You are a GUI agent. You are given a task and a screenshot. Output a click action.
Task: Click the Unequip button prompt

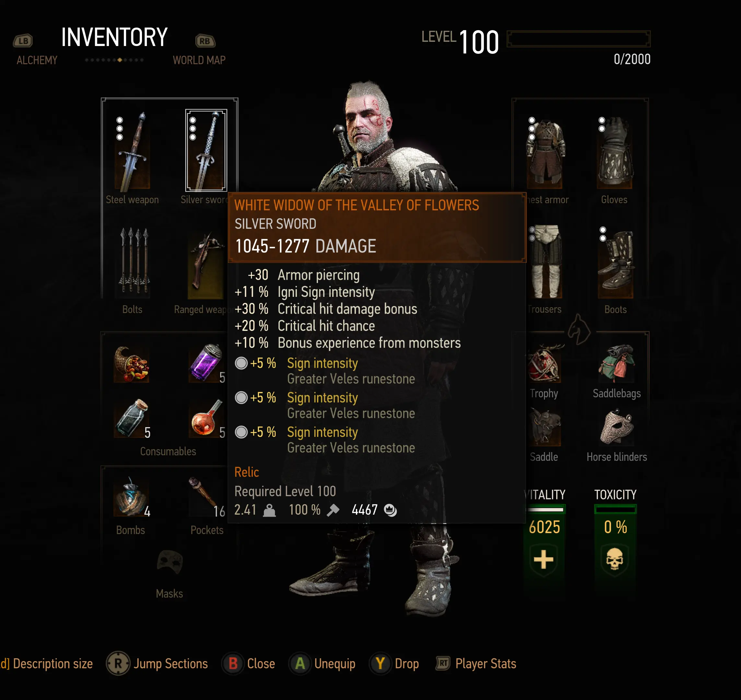click(x=322, y=663)
